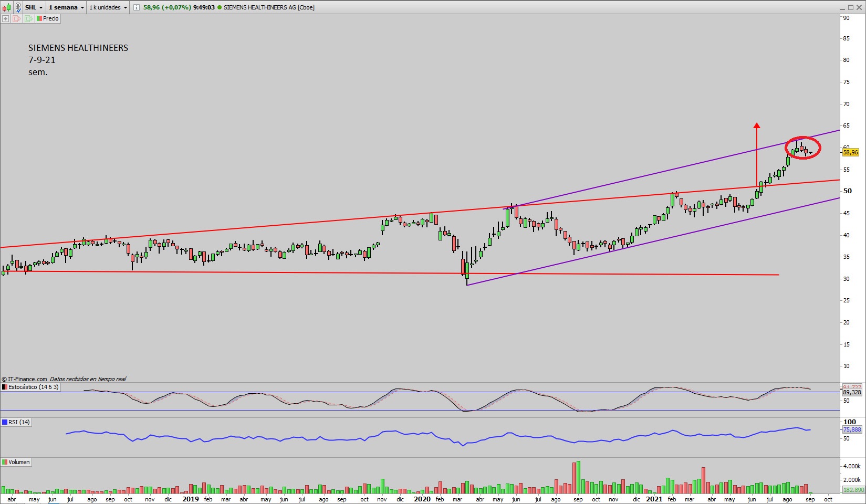Add an indicator with the plus icon
866x504 pixels.
(6, 18)
